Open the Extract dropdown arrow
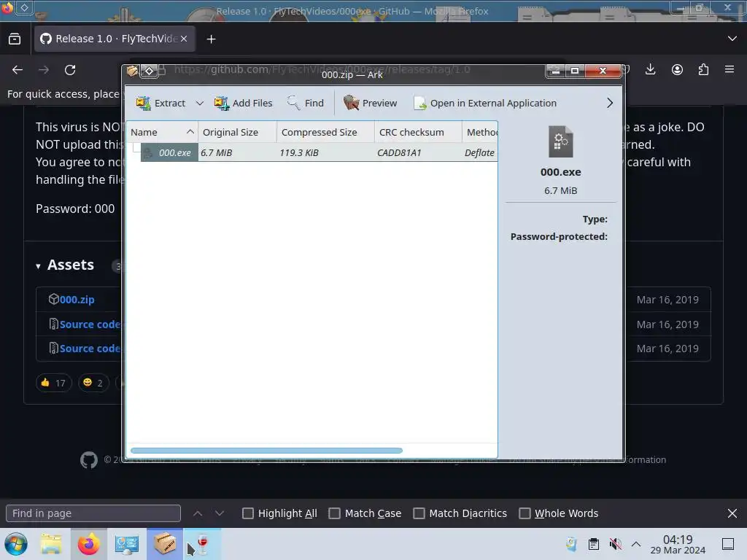The width and height of the screenshot is (747, 560). [x=200, y=103]
